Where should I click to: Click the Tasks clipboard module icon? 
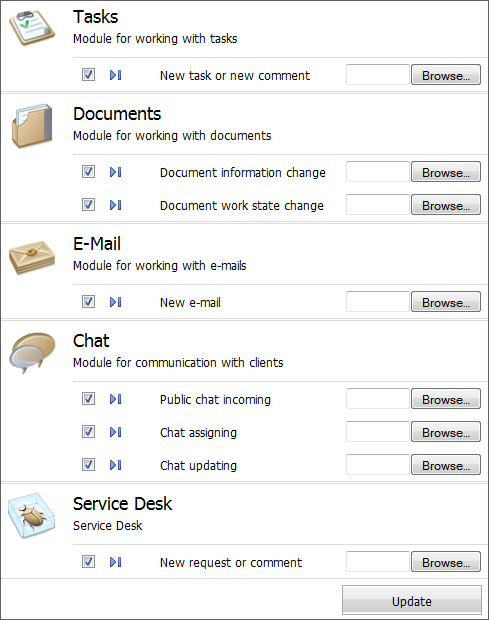coord(32,28)
